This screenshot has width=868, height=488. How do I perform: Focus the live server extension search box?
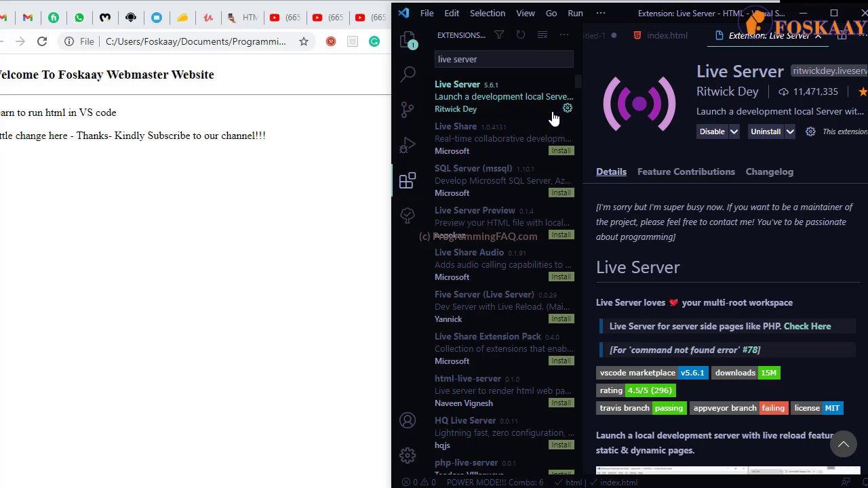coord(504,59)
